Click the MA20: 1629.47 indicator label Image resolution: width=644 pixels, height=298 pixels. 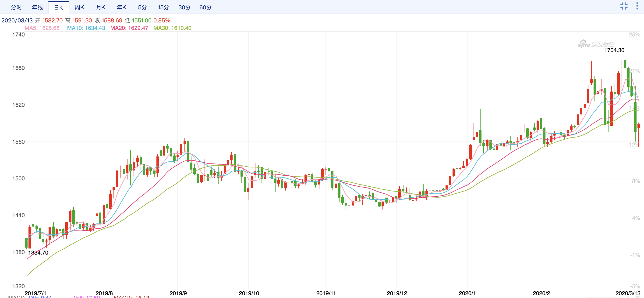[x=129, y=28]
